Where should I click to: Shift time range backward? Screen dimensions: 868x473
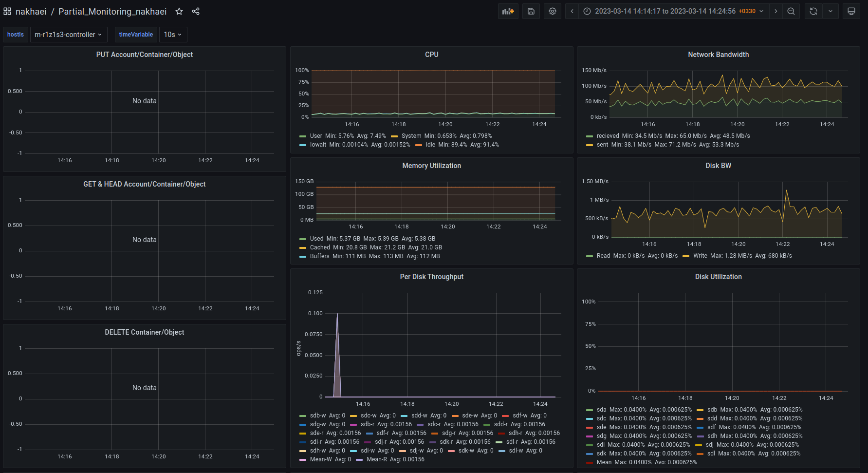coord(572,11)
